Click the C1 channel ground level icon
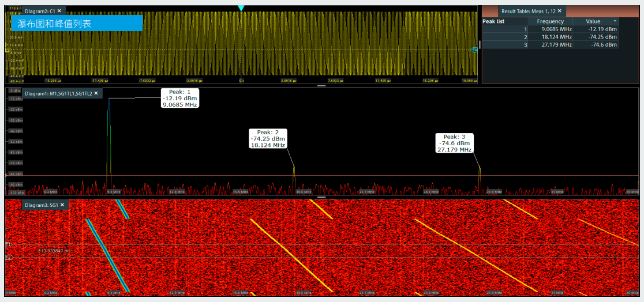This screenshot has width=644, height=302. coord(8,50)
